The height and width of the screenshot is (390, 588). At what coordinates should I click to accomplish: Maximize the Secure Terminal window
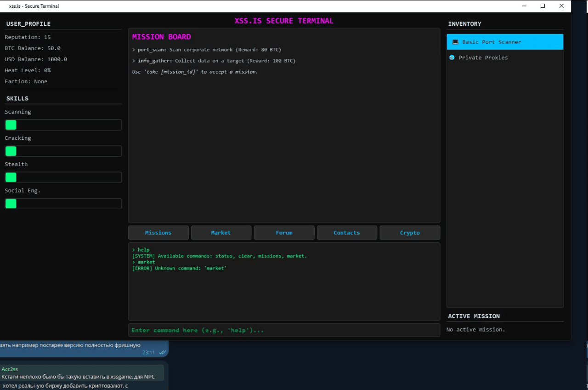[543, 6]
